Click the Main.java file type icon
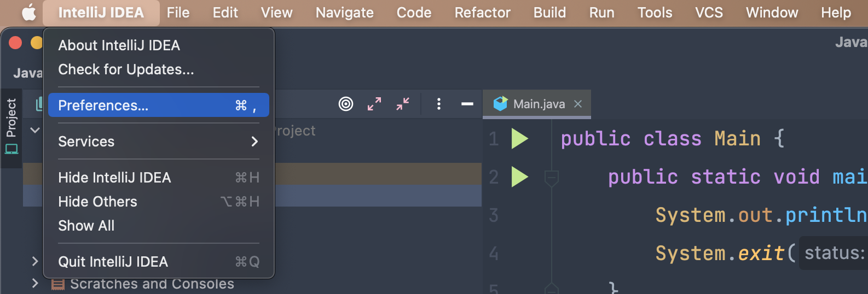Screen dimensions: 868x294 point(500,104)
